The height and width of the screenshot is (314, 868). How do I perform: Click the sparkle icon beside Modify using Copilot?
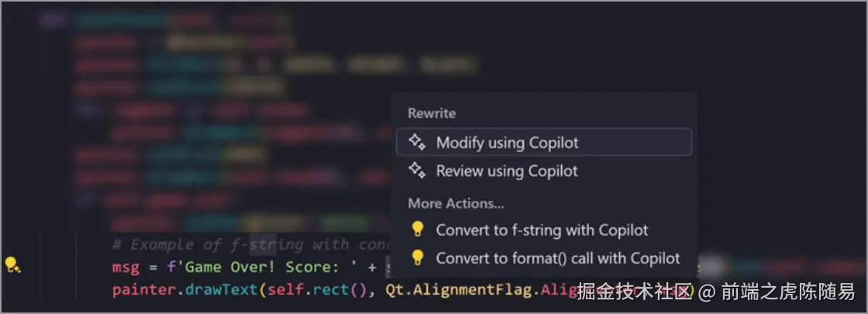pyautogui.click(x=417, y=143)
